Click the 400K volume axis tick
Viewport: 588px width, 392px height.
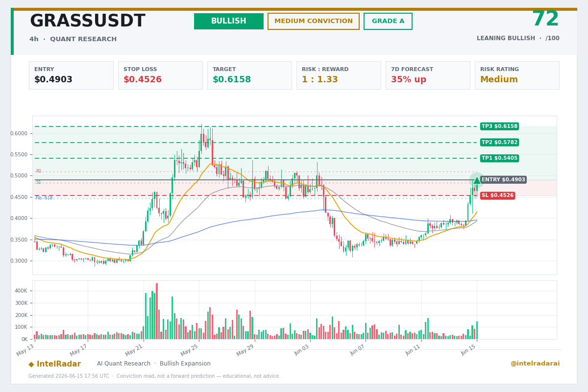coord(21,291)
